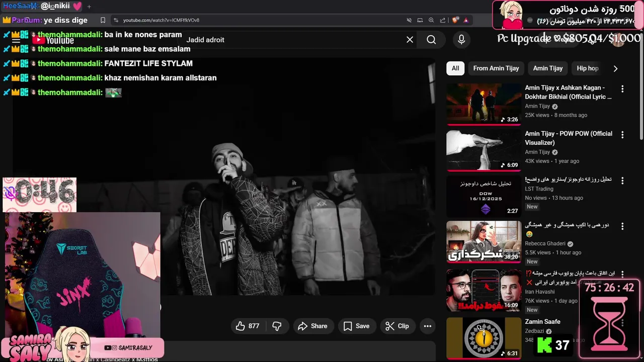Click the '43K views' text under POW POW
644x362 pixels.
tap(537, 161)
